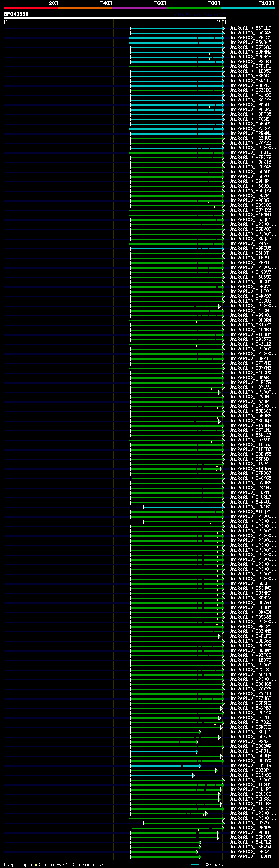Choose the UniRef100_A3BPC1 entry

pyautogui.click(x=250, y=85)
